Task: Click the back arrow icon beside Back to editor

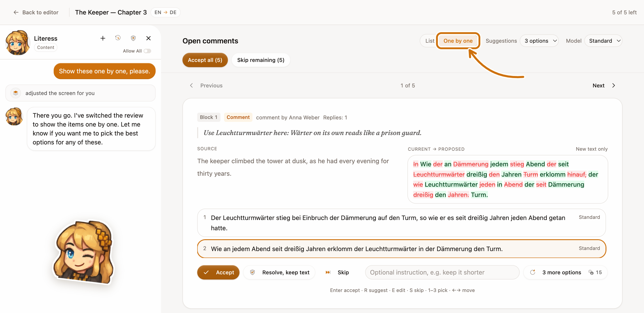Action: [x=16, y=12]
